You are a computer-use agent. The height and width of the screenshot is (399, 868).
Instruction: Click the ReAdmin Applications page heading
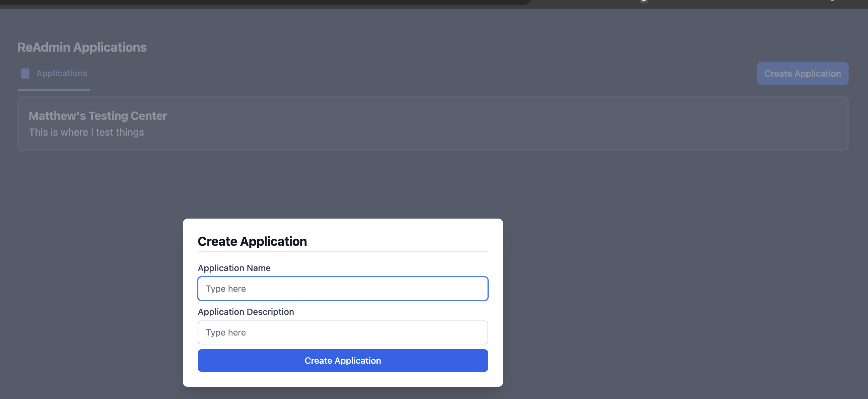tap(82, 47)
